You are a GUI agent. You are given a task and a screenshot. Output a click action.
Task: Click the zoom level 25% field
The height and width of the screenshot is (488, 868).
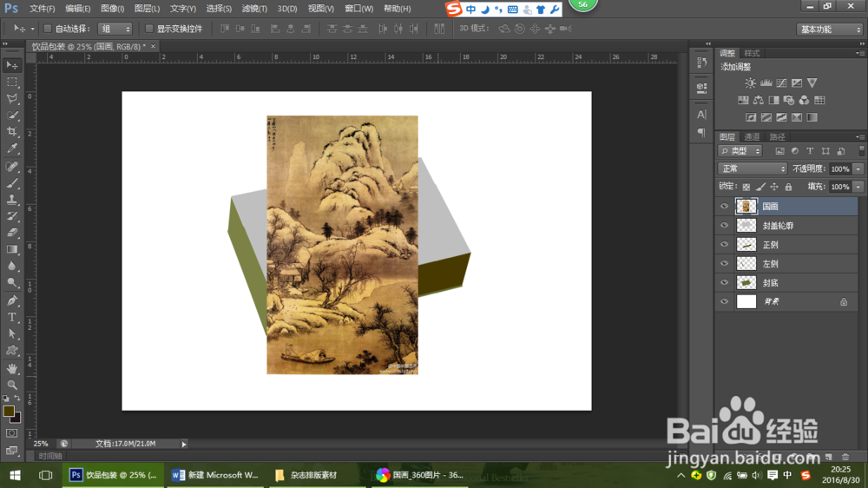pyautogui.click(x=41, y=444)
